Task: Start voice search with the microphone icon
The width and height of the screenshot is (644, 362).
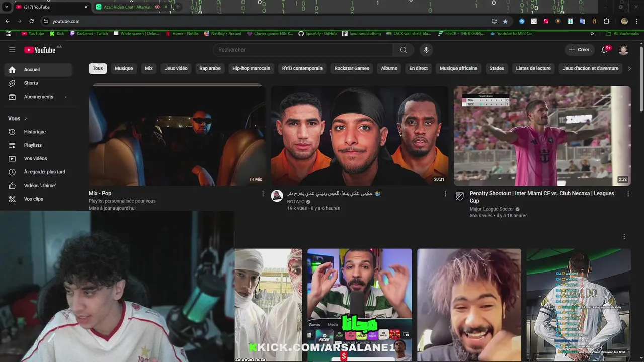Action: 426,50
